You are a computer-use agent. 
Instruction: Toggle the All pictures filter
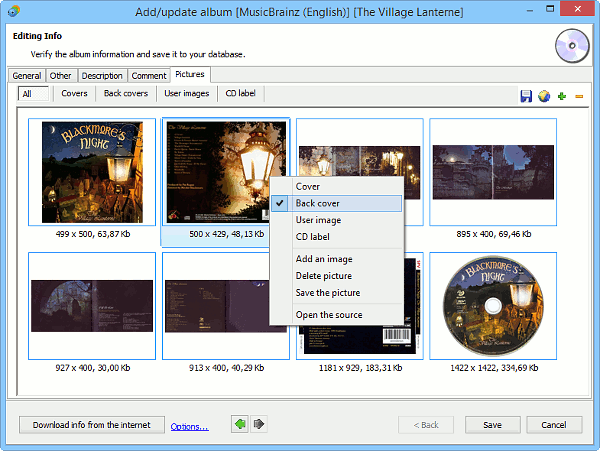(33, 94)
